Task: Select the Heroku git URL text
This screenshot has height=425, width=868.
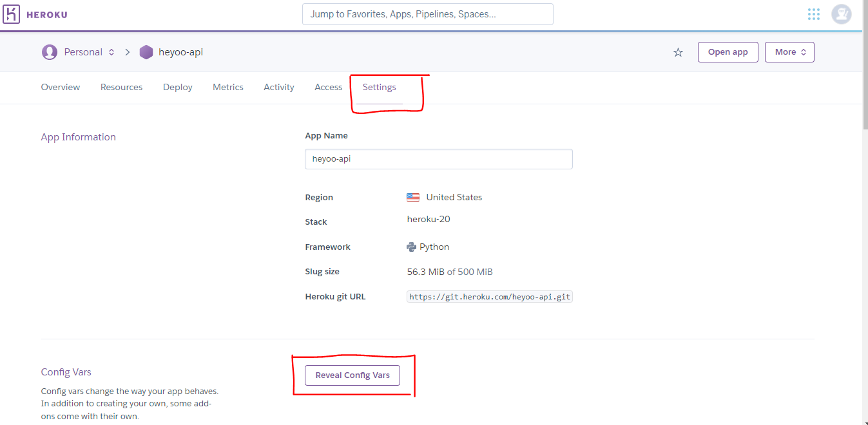Action: 490,297
